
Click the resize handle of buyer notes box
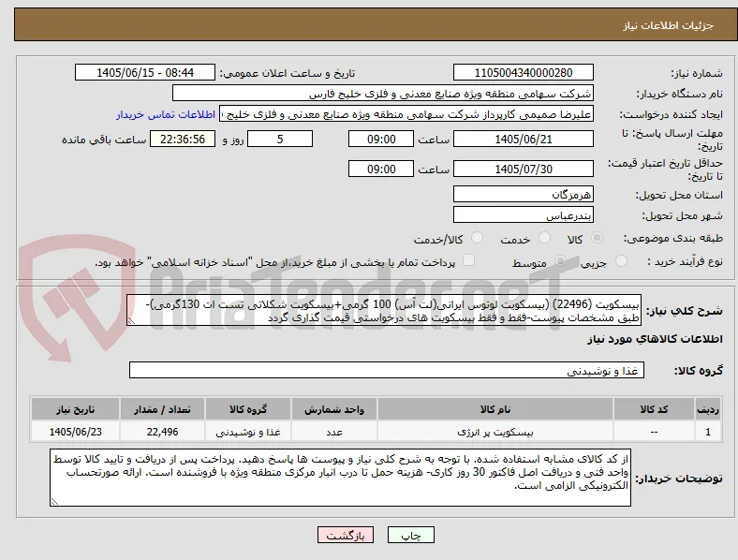(54, 502)
